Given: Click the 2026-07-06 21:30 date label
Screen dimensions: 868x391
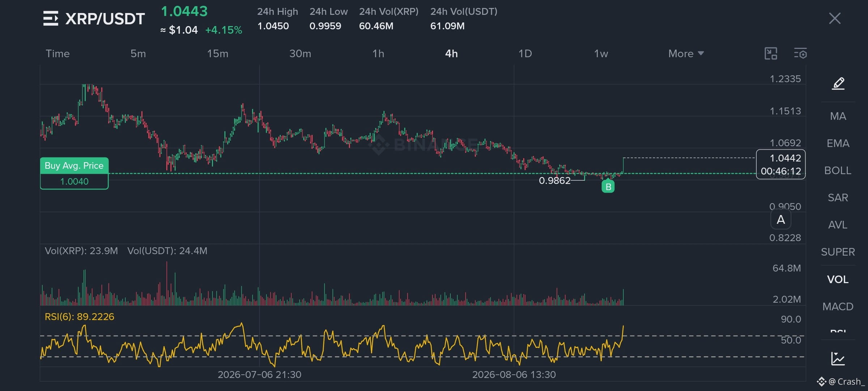Looking at the screenshot, I should click(x=259, y=375).
